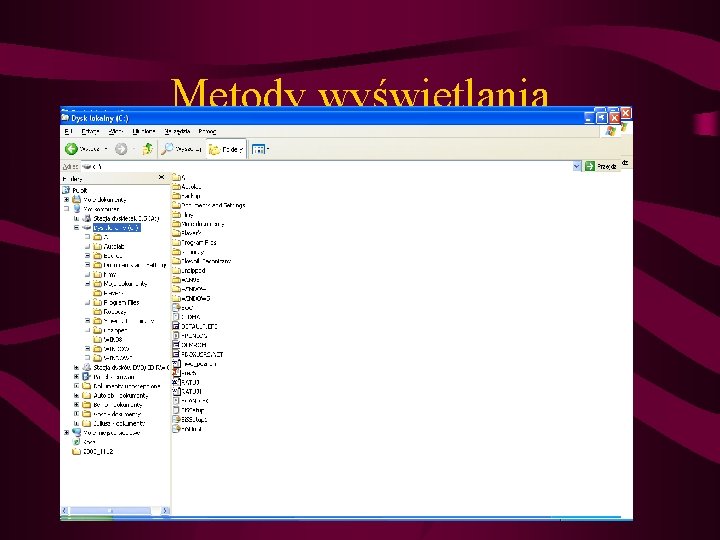Select Program Files in the folder tree
720x540 pixels.
point(121,302)
